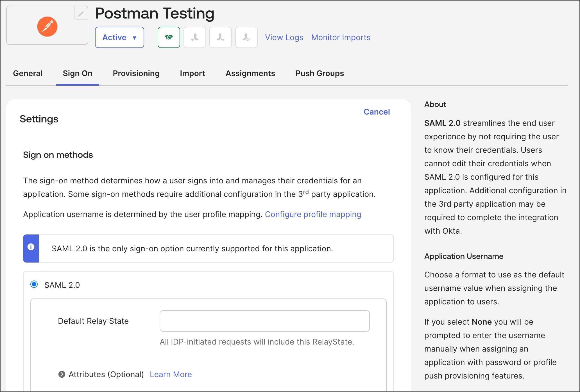
Task: Open the Import tab
Action: tap(192, 73)
